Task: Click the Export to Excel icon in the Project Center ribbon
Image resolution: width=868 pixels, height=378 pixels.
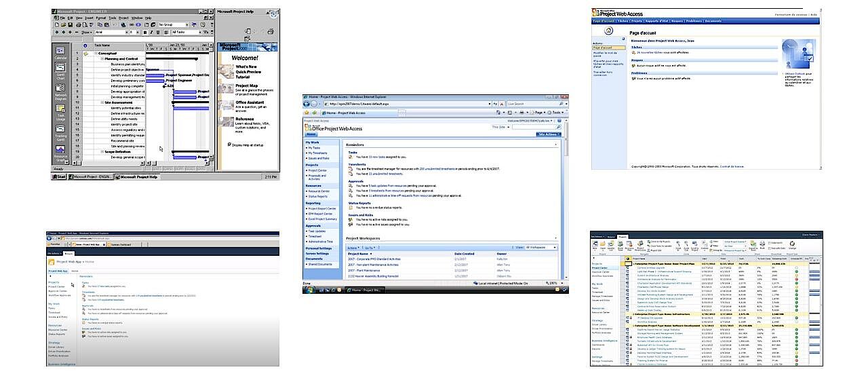Action: tap(753, 246)
